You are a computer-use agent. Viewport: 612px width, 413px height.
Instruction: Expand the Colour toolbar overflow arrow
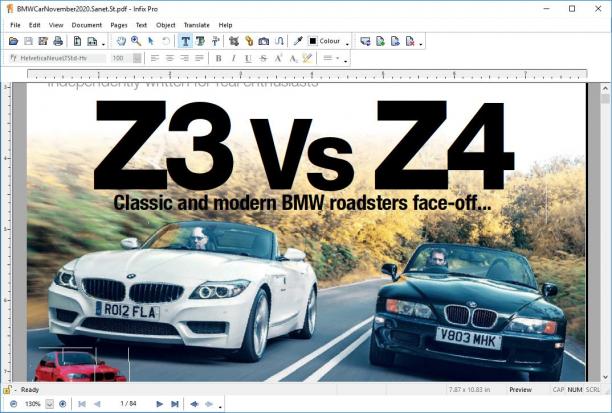pyautogui.click(x=347, y=44)
